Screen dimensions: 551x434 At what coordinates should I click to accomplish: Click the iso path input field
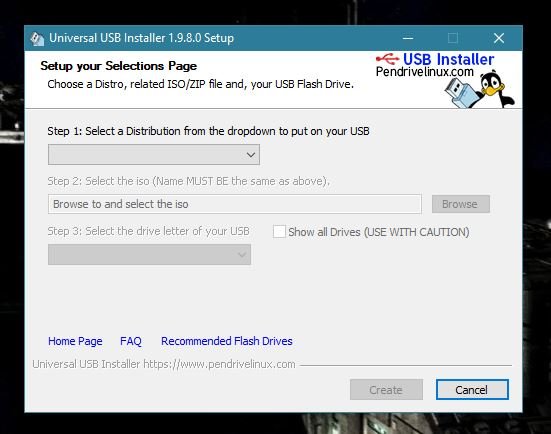click(x=235, y=204)
